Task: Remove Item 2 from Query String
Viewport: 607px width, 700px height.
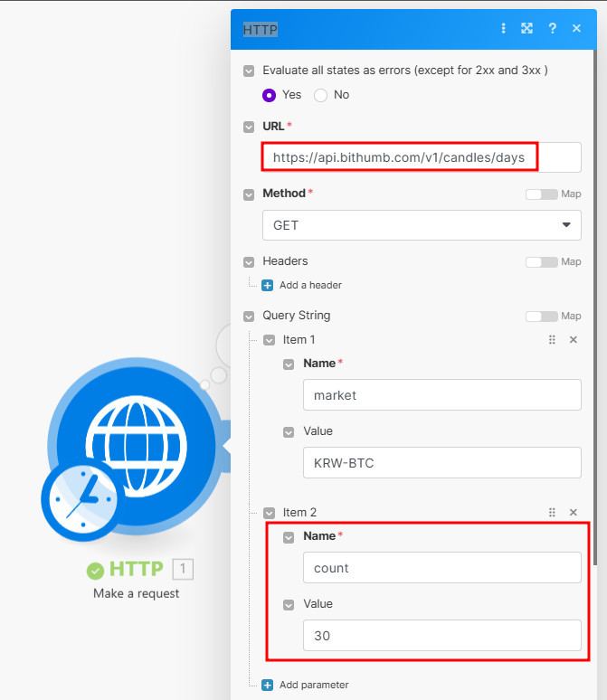Action: point(573,513)
